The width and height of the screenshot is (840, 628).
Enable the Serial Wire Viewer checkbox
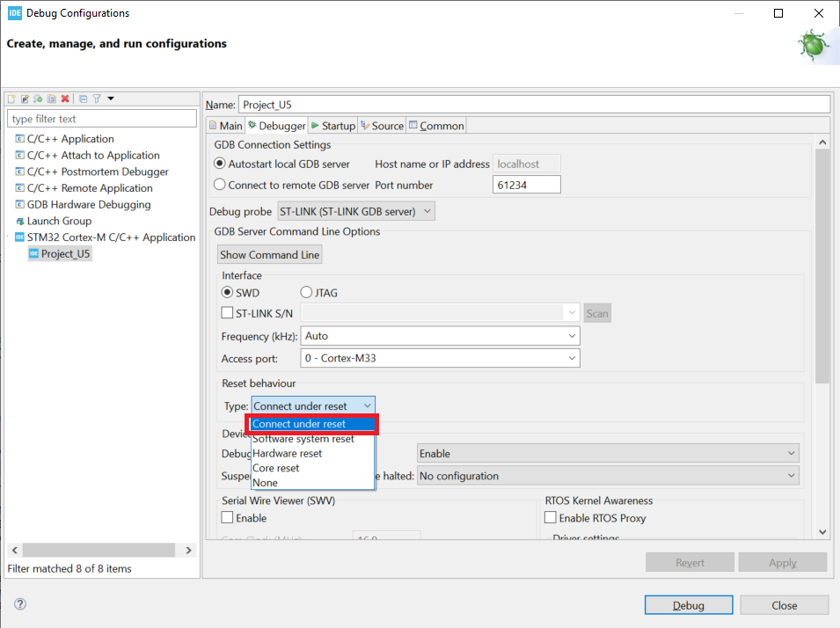(227, 518)
